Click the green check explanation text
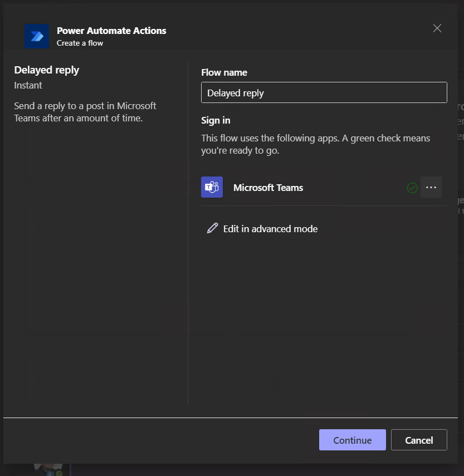 pos(315,144)
